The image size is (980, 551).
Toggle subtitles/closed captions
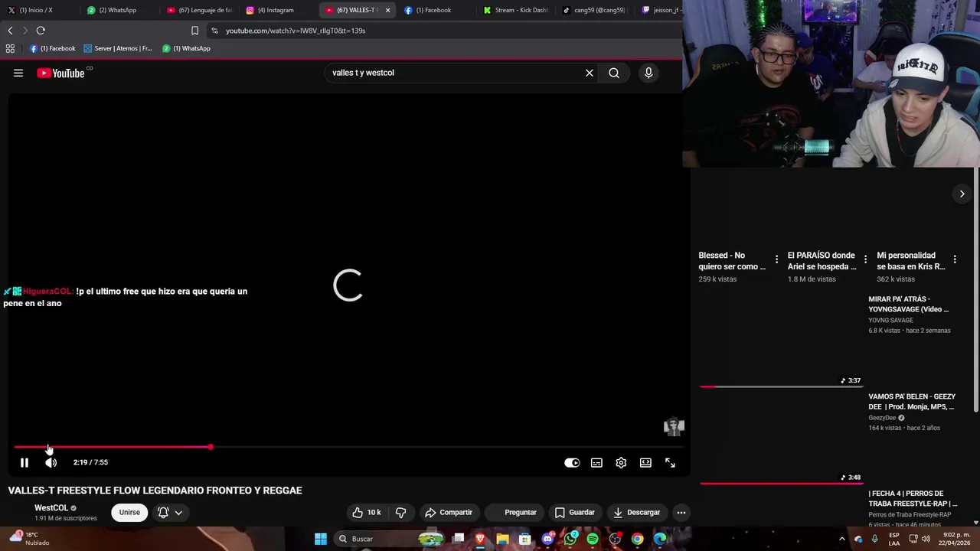pos(596,462)
